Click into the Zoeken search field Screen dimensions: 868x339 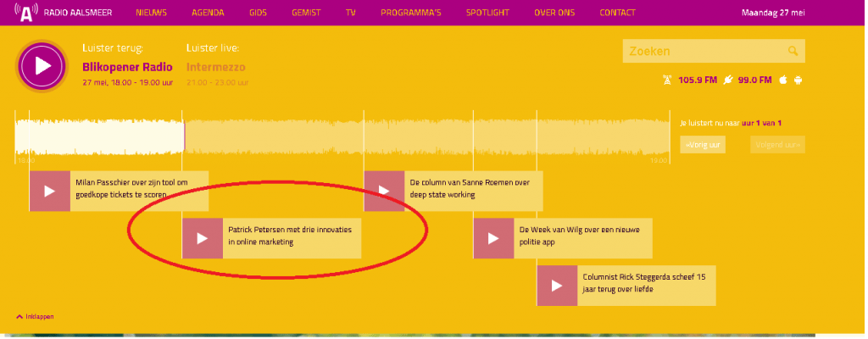click(x=704, y=52)
